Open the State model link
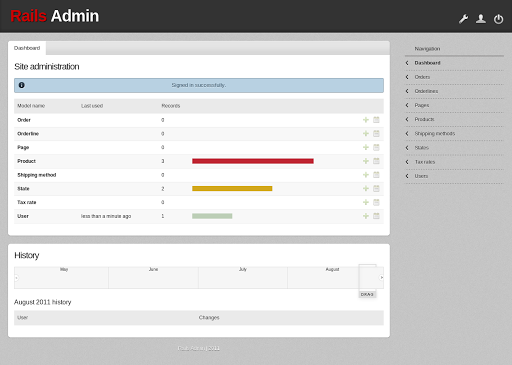Screen dimensions: 512x365 coord(23,188)
